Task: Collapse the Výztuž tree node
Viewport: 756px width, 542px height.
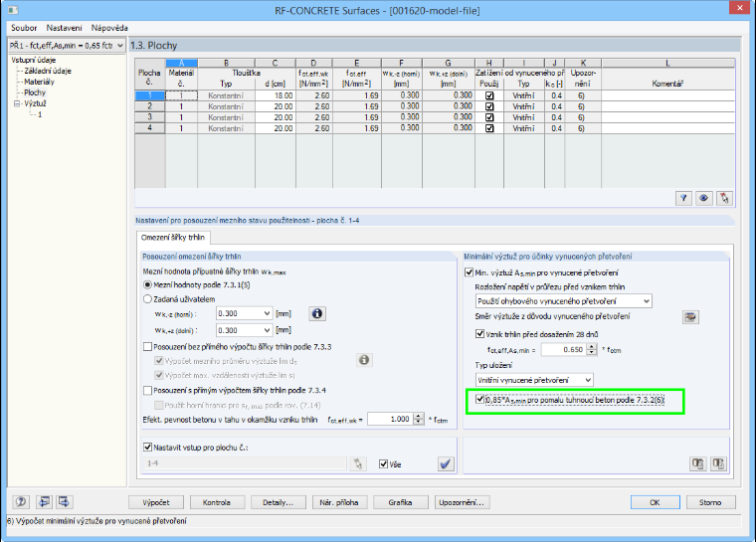Action: 17,103
